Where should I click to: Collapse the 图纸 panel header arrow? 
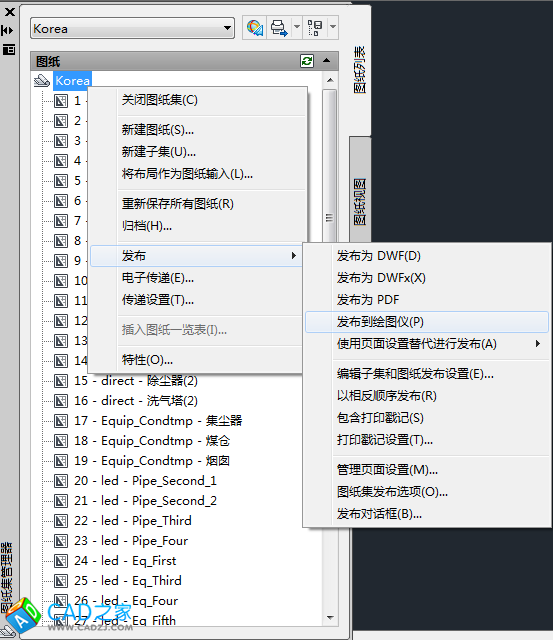coord(326,61)
